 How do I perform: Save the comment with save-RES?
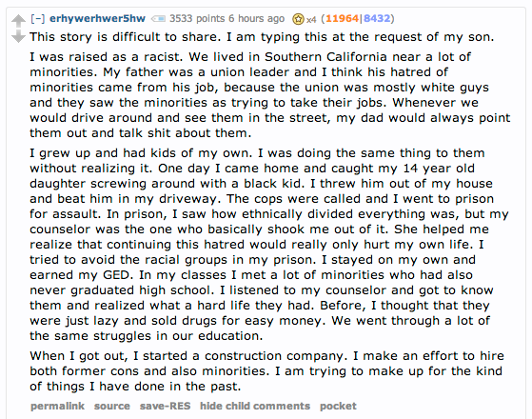(166, 406)
